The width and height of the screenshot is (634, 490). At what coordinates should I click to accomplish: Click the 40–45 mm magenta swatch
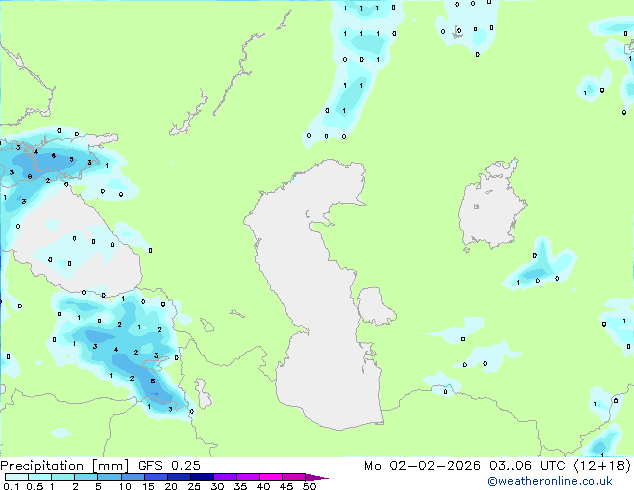[x=271, y=477]
